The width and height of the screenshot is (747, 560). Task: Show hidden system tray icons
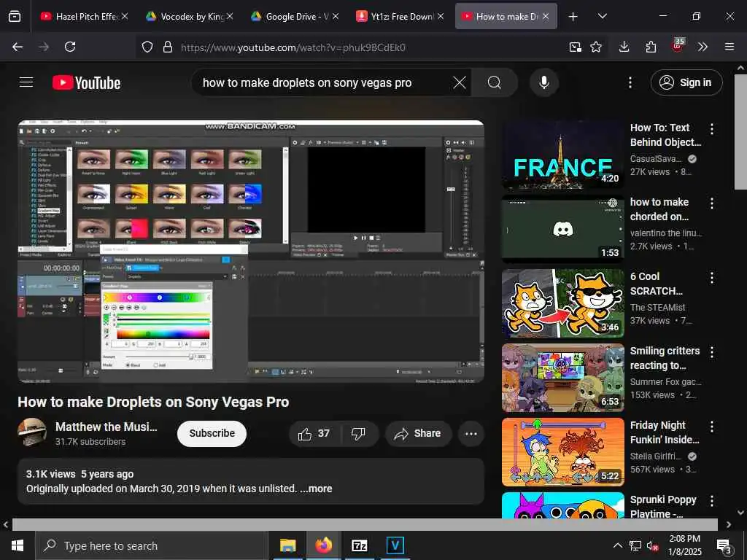click(x=617, y=545)
